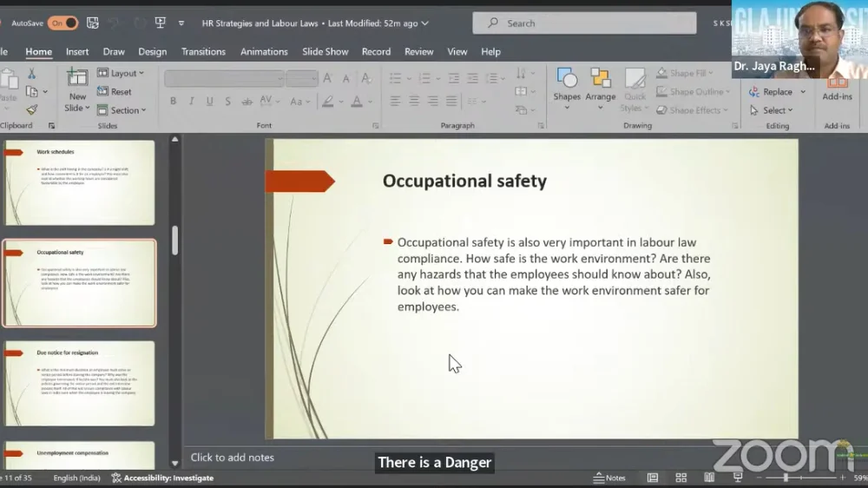This screenshot has width=868, height=488.
Task: Toggle the Notes pane button
Action: tap(609, 478)
